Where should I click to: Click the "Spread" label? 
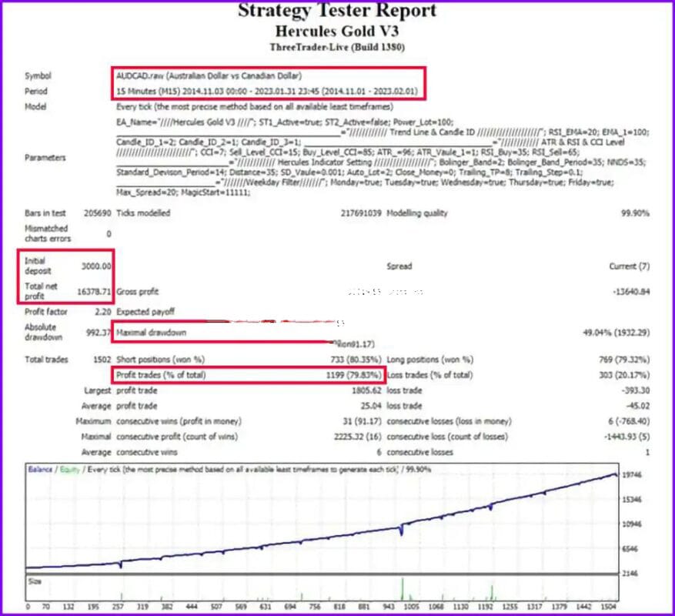pyautogui.click(x=399, y=266)
